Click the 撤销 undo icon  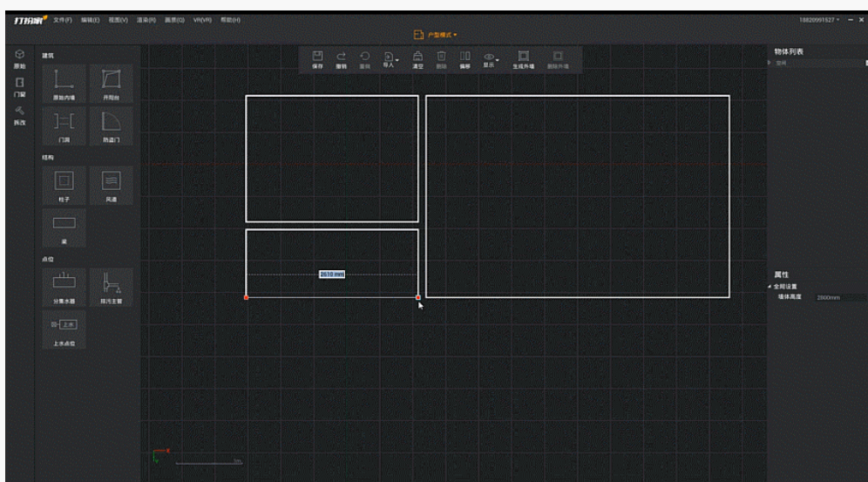pyautogui.click(x=341, y=60)
